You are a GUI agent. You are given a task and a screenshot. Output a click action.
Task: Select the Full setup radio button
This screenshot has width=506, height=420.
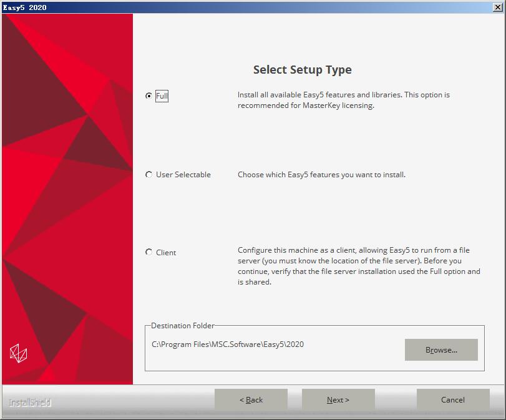tap(148, 95)
